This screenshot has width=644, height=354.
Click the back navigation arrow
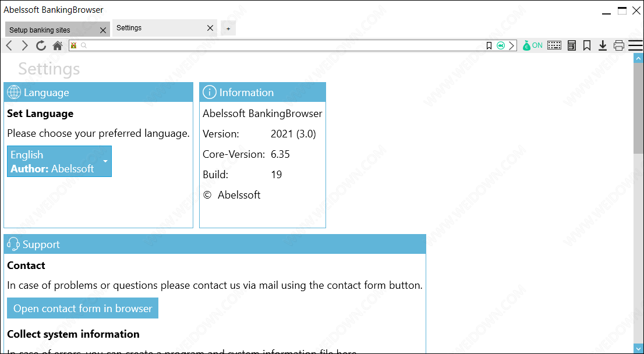[x=9, y=45]
